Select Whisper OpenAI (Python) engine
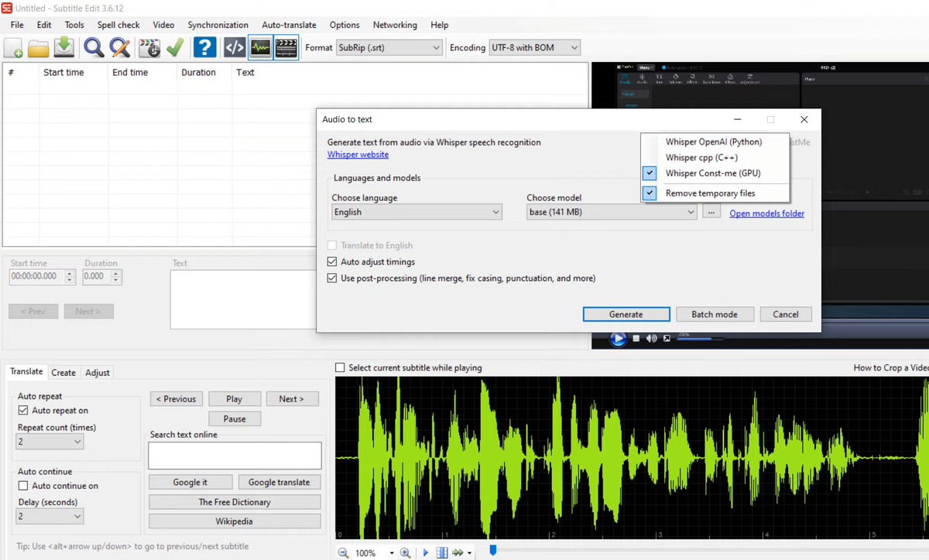 point(714,142)
